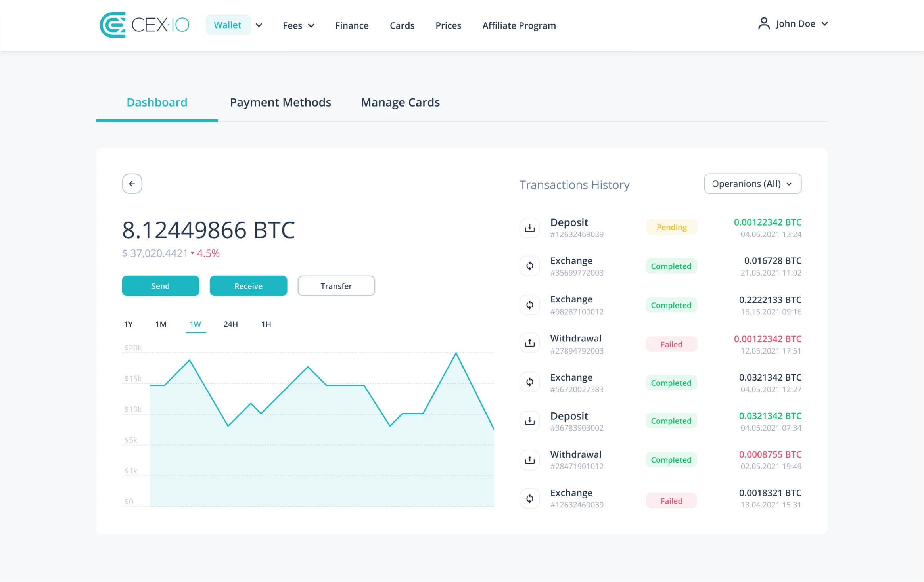This screenshot has height=582, width=924.
Task: Switch to Manage Cards tab
Action: [x=400, y=102]
